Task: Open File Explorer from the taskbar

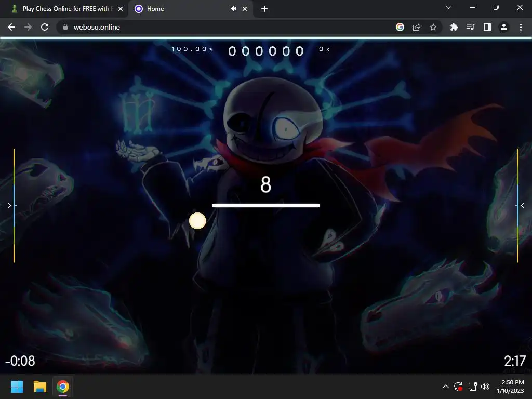Action: tap(39, 387)
